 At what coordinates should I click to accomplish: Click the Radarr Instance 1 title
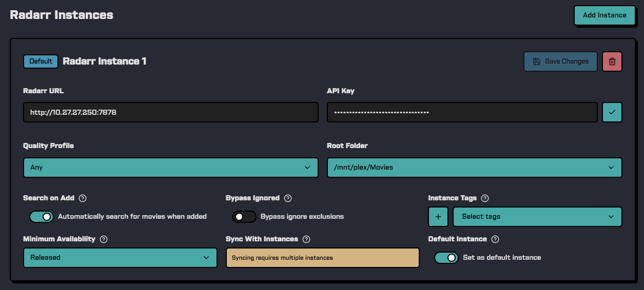(105, 61)
